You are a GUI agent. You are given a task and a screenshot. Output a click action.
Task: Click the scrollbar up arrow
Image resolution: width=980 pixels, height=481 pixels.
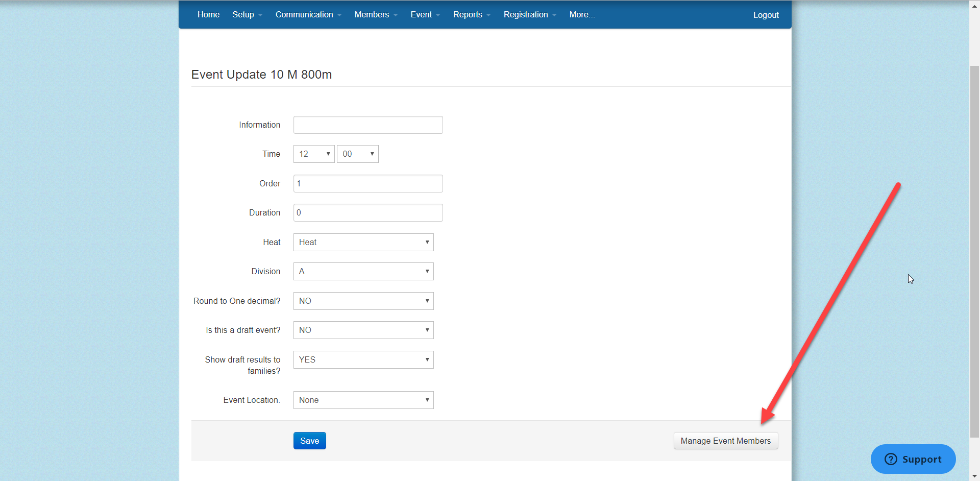[974, 5]
